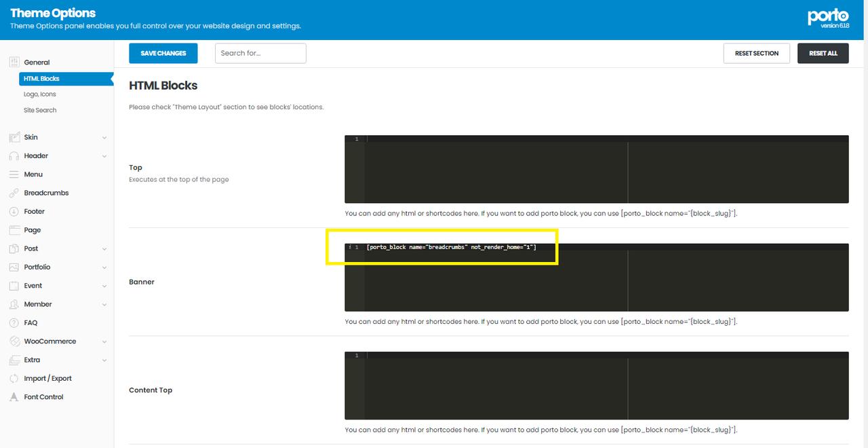Click the WooCommerce section icon

14,341
